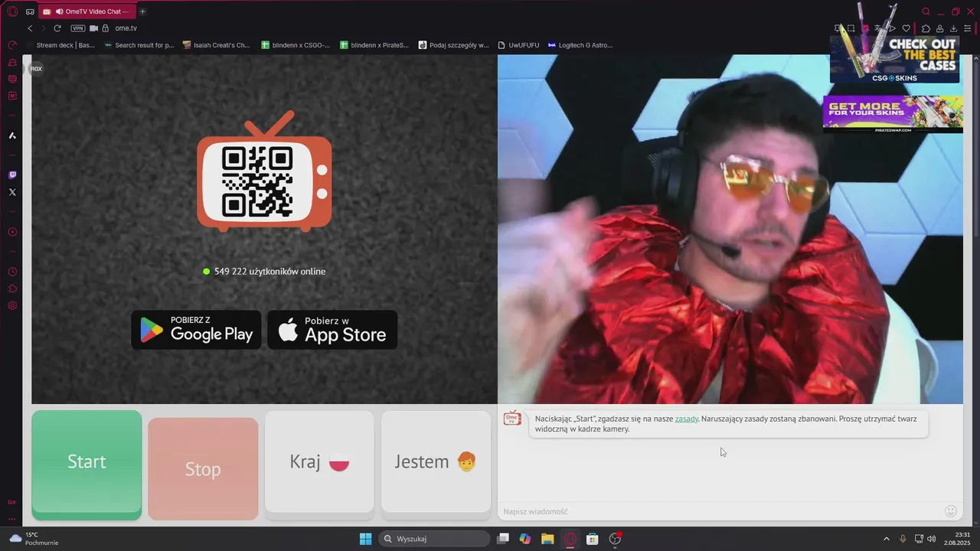
Task: Open the emoji picker smiley icon
Action: pos(951,511)
